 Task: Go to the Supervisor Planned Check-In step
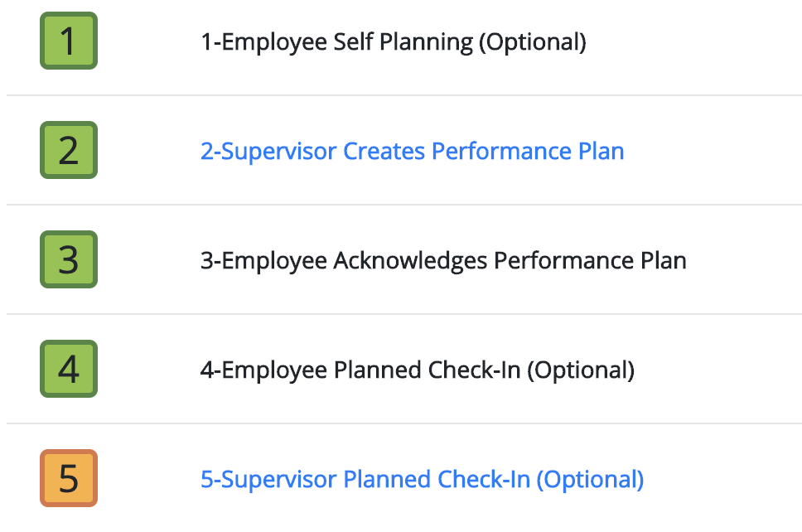pyautogui.click(x=422, y=480)
